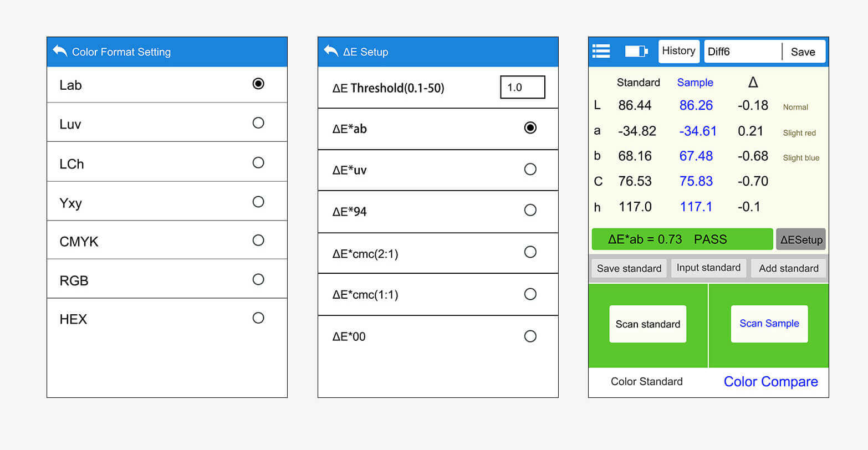Image resolution: width=868 pixels, height=450 pixels.
Task: Go back from ΔE Setup screen
Action: (331, 51)
